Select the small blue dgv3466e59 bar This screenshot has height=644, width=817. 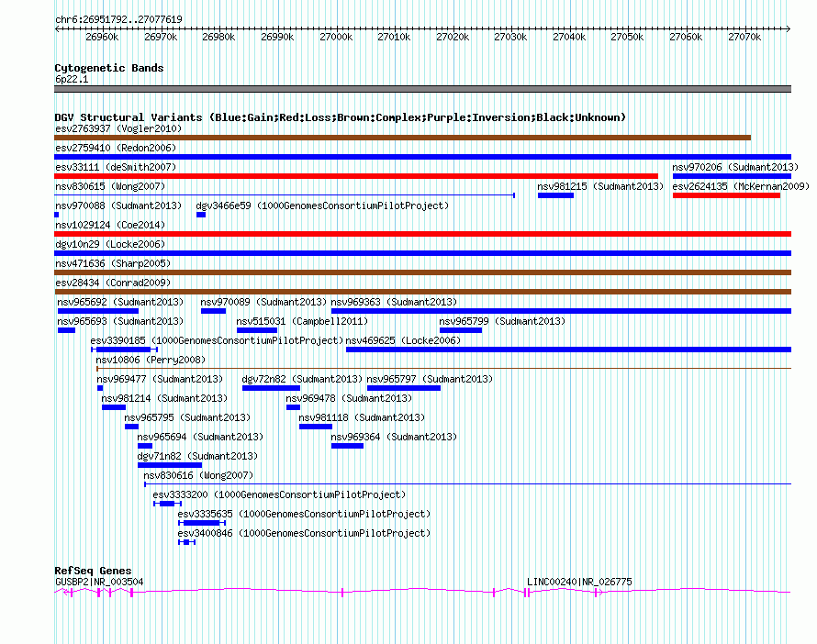[x=201, y=215]
